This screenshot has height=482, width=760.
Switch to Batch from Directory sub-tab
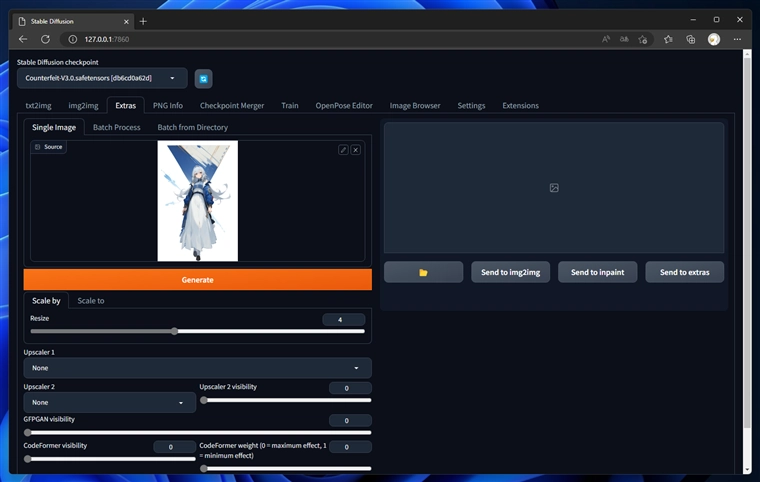click(192, 127)
